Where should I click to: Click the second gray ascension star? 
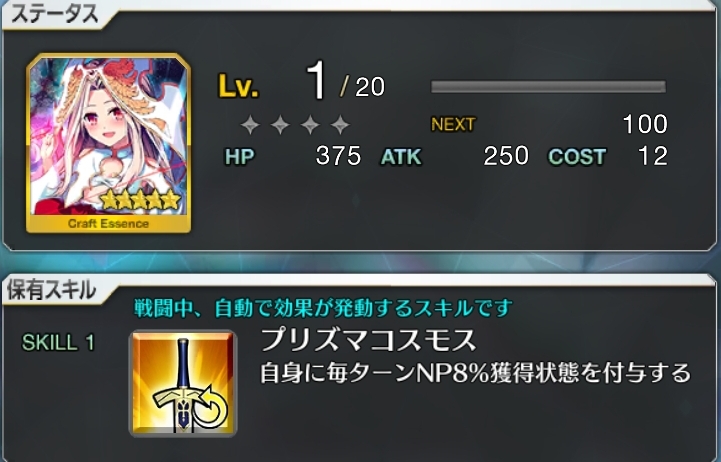pyautogui.click(x=280, y=125)
